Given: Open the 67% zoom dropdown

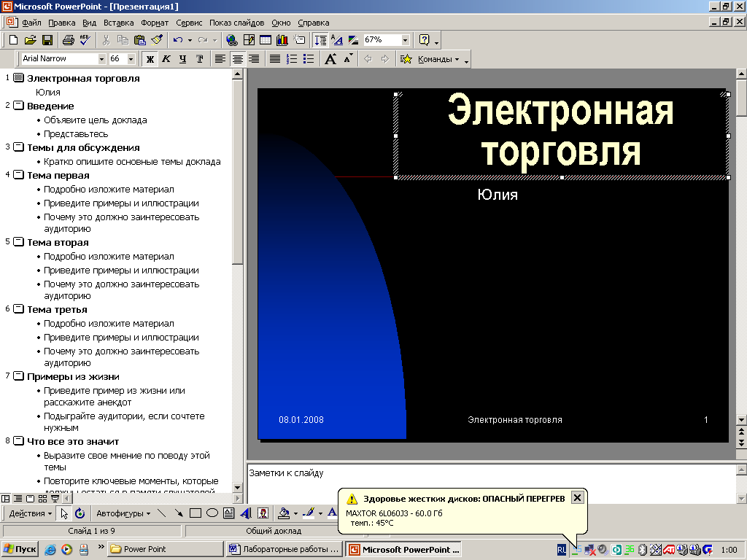Looking at the screenshot, I should coord(405,40).
